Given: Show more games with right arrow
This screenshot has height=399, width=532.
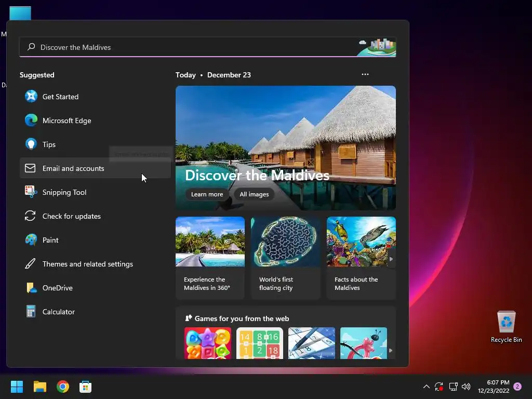Looking at the screenshot, I should 391,350.
